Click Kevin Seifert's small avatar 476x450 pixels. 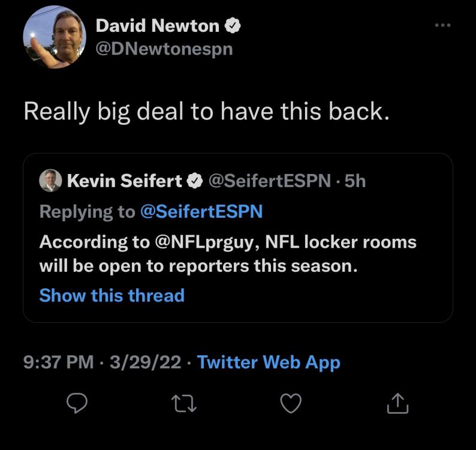(x=50, y=181)
